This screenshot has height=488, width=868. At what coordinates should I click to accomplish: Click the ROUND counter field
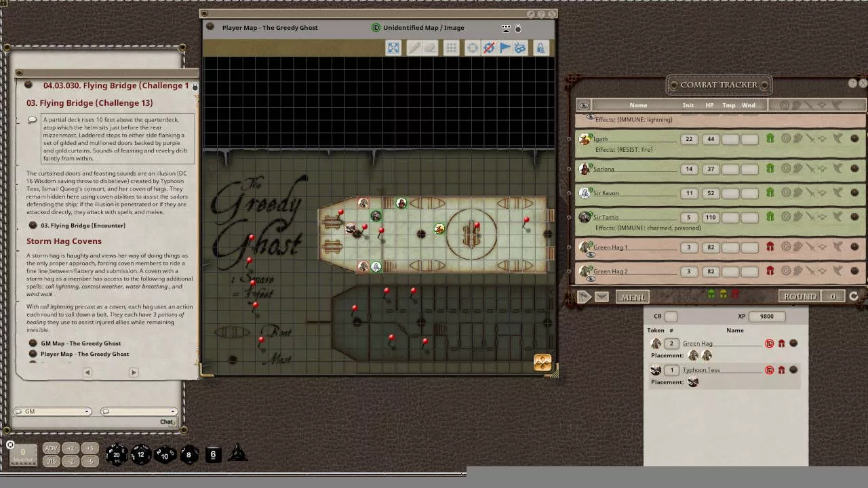833,297
